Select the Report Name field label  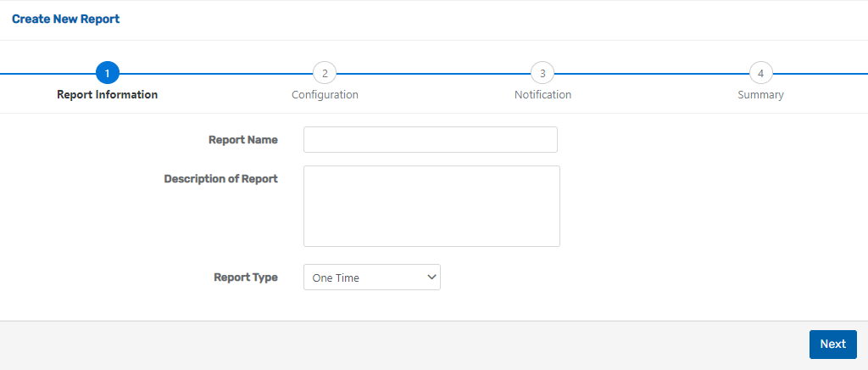[243, 140]
